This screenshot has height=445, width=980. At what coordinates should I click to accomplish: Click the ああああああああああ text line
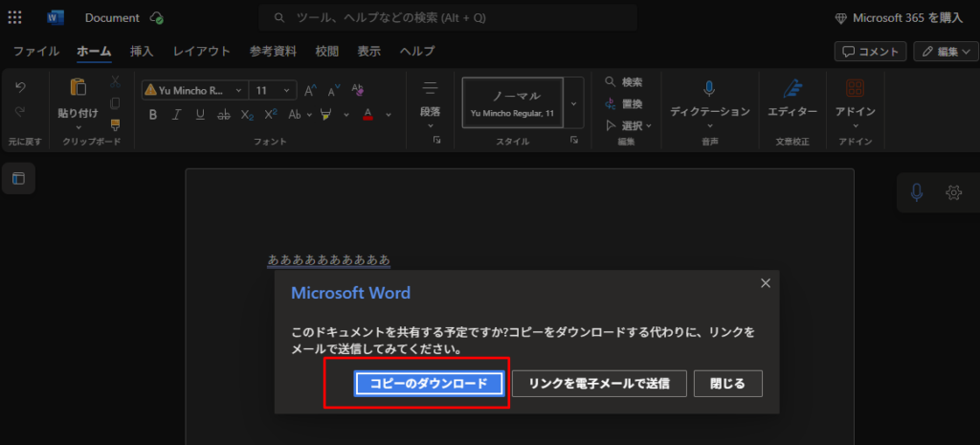click(329, 259)
